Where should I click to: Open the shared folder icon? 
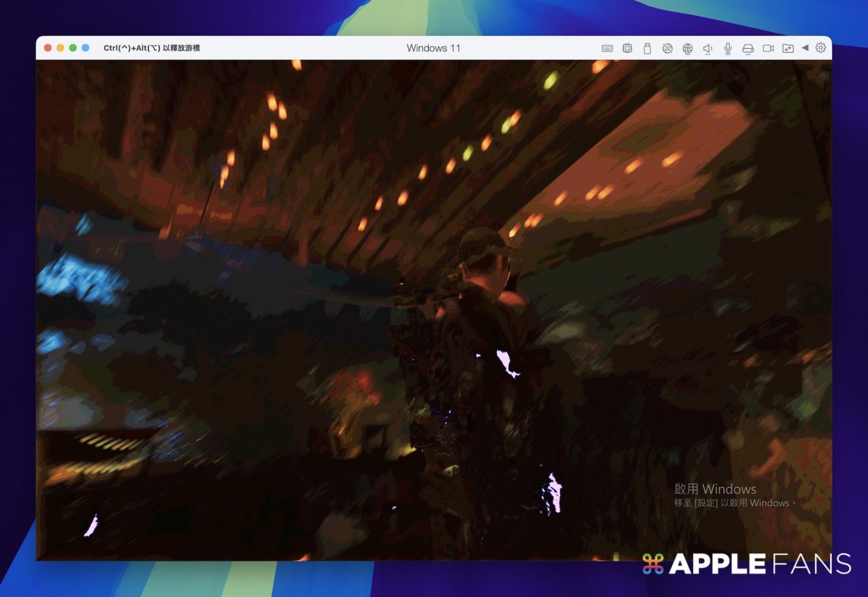(788, 48)
